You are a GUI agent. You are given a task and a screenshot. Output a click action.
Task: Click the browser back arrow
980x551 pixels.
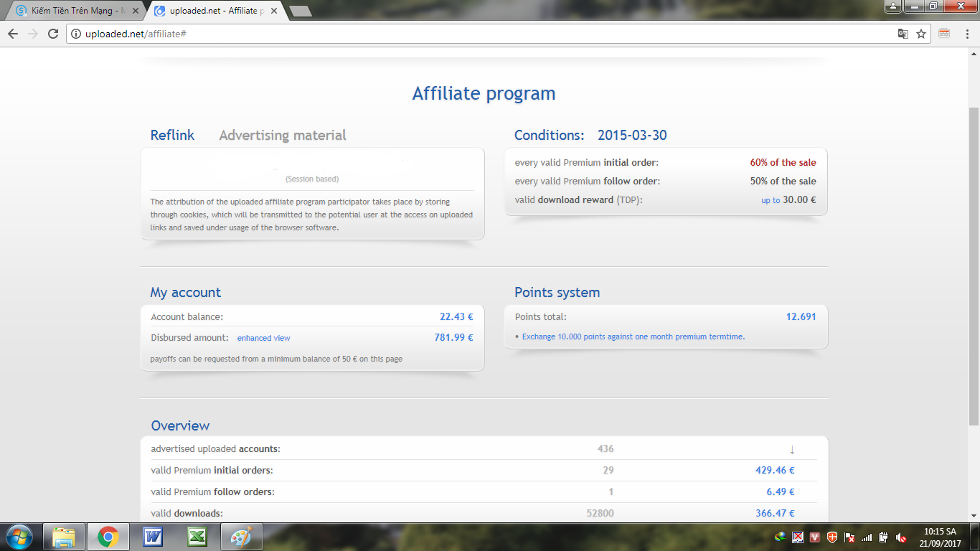(13, 34)
